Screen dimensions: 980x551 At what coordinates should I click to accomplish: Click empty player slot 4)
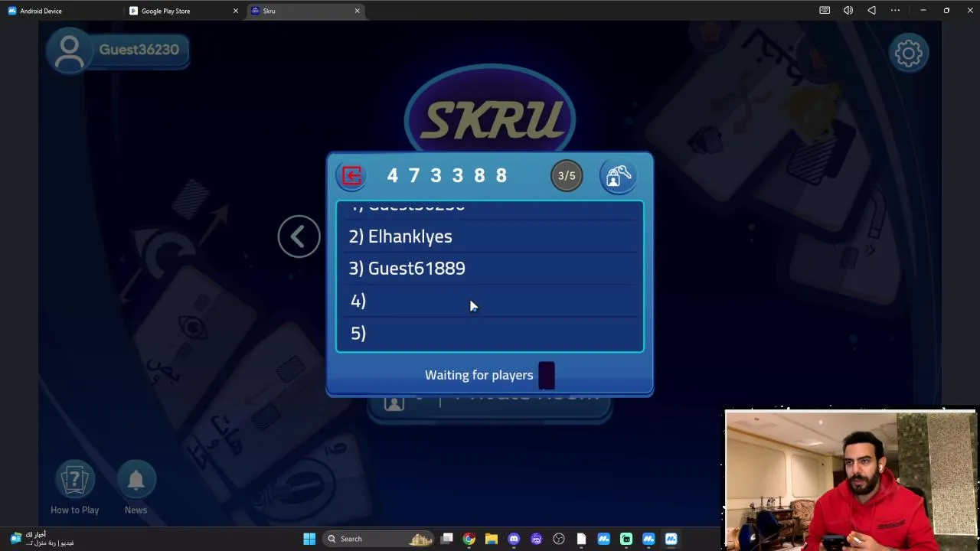[x=490, y=301]
